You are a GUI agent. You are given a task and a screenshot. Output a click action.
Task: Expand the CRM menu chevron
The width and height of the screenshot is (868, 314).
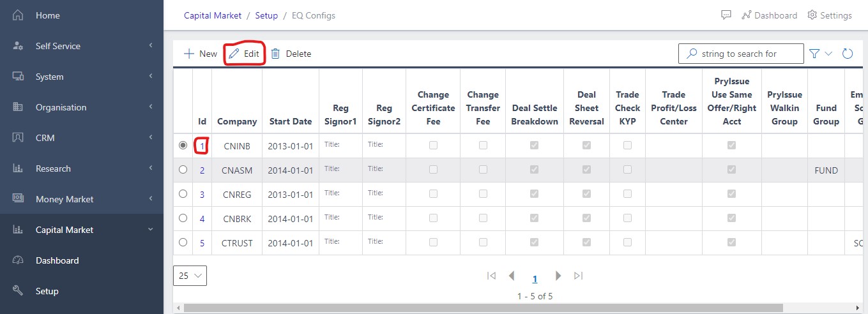(x=151, y=138)
